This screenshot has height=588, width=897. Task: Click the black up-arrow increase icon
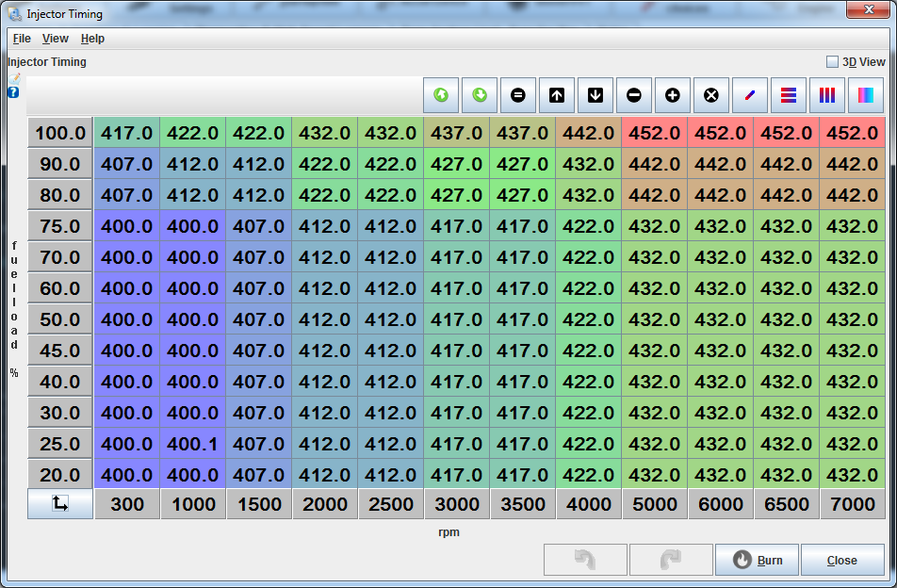click(557, 95)
